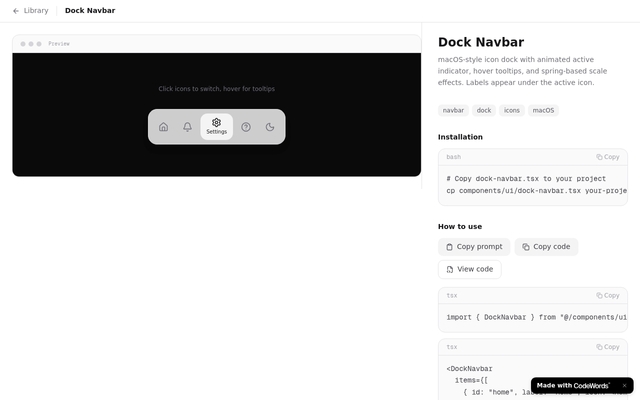Open the Help question-mark dock icon
640x400 pixels.
246,127
